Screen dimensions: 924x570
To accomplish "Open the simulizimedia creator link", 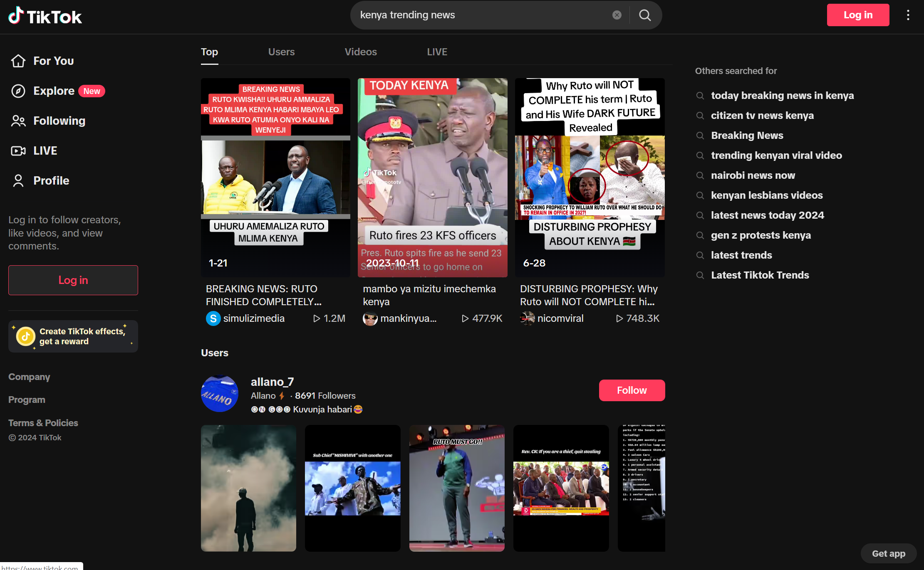I will [x=254, y=318].
